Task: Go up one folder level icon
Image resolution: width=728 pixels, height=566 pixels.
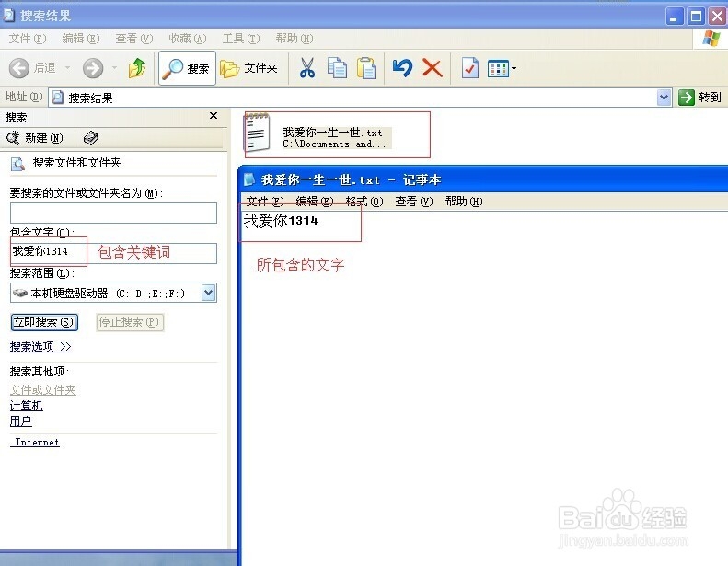Action: (x=137, y=68)
